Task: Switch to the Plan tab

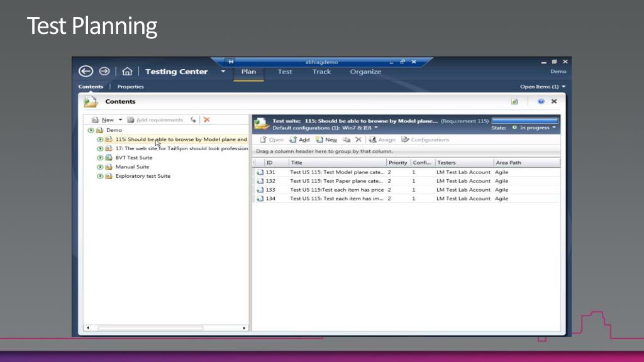Action: (x=248, y=72)
